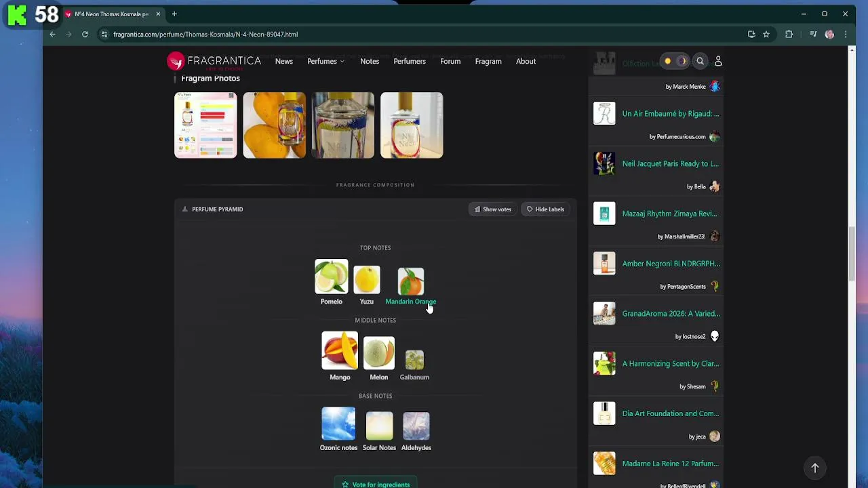868x488 pixels.
Task: Click the Fragrantica logo
Action: coord(214,61)
